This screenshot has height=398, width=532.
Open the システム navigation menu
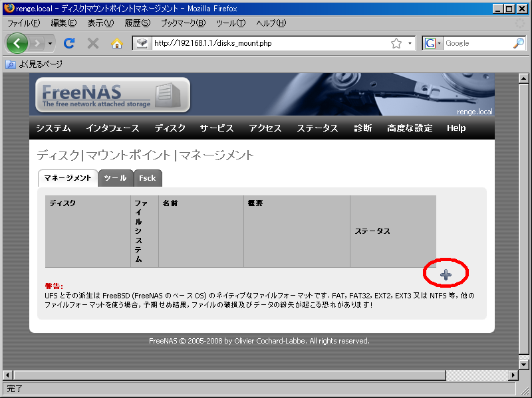(53, 128)
